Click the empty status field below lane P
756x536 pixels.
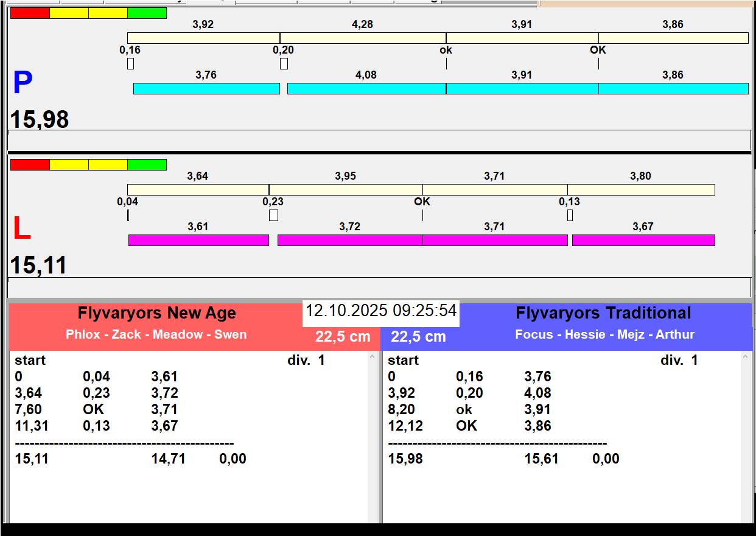click(379, 139)
